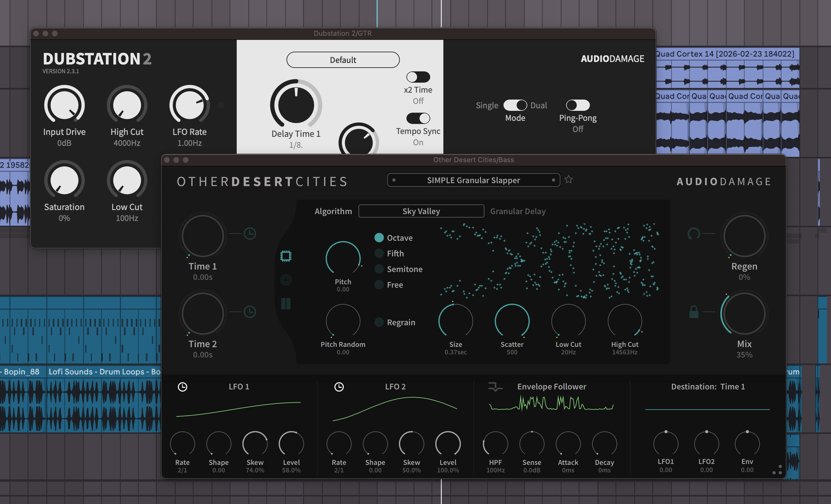Select the grid bars algorithm icon

[286, 304]
